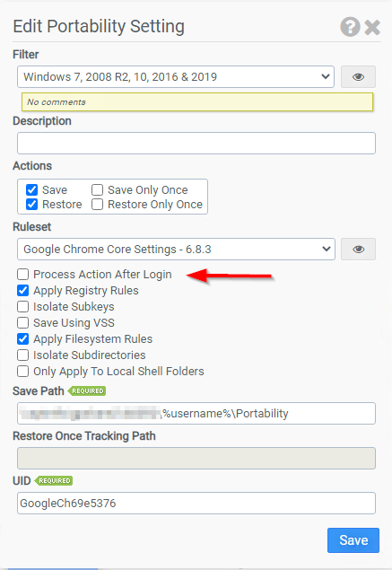Expand the Filter dropdown
The height and width of the screenshot is (570, 392).
pyautogui.click(x=176, y=76)
